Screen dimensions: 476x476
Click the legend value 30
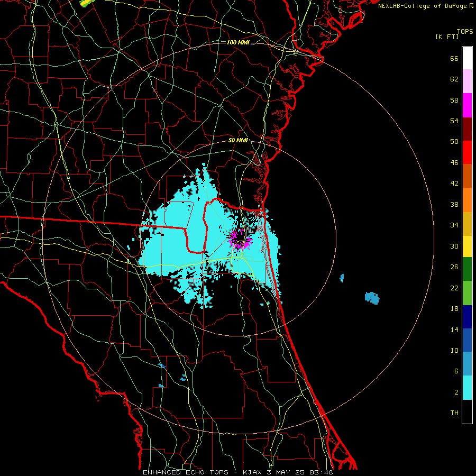454,246
